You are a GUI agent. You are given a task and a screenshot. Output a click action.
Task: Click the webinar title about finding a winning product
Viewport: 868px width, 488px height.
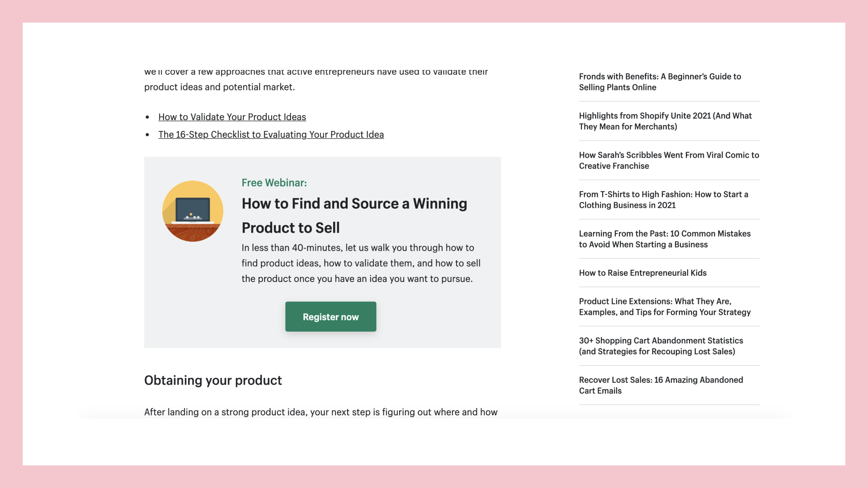(354, 216)
